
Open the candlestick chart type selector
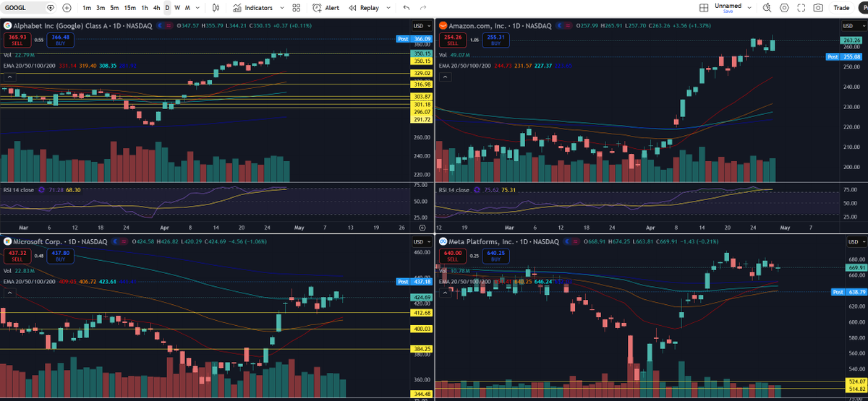216,7
